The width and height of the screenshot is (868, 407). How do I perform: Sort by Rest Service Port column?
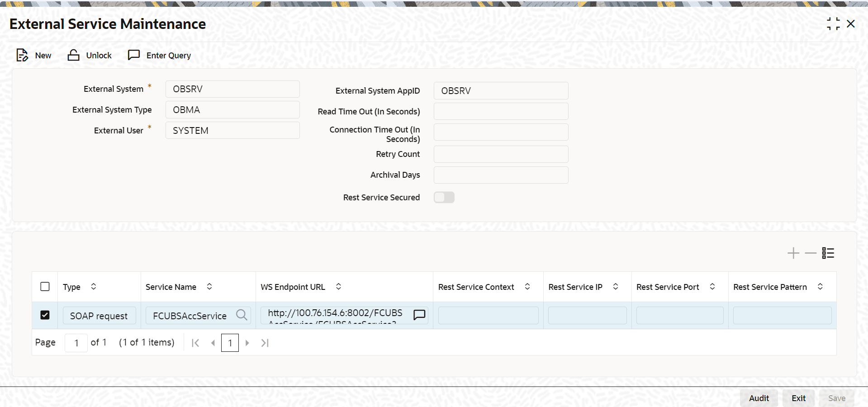(712, 286)
